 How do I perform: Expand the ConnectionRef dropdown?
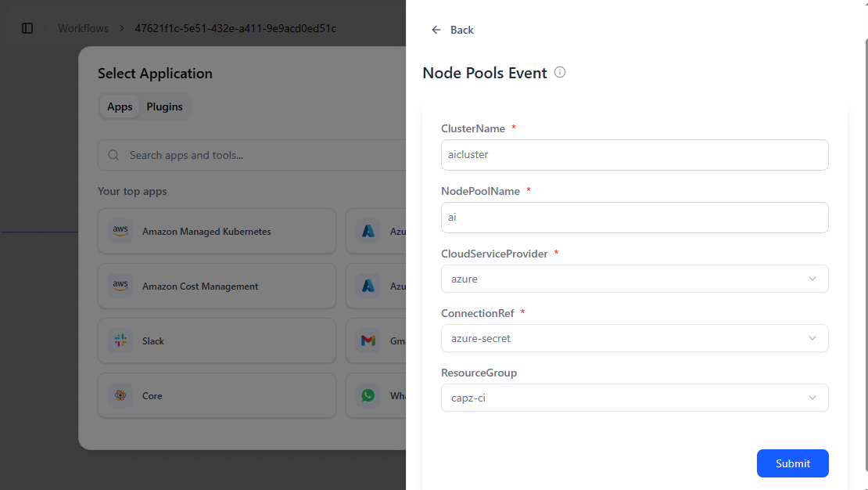tap(634, 338)
